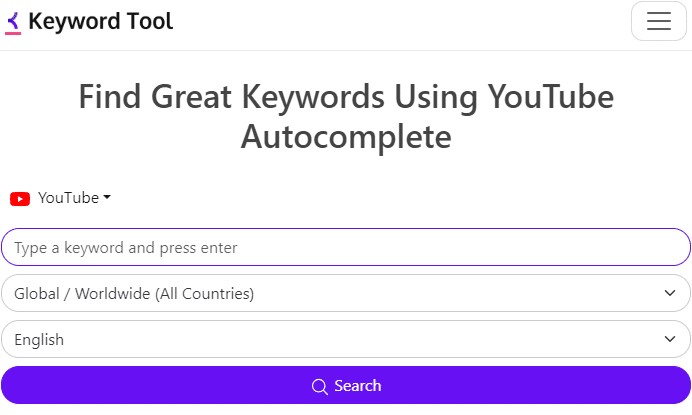This screenshot has width=692, height=415.
Task: Click the Keyword Tool logo icon
Action: pyautogui.click(x=14, y=22)
